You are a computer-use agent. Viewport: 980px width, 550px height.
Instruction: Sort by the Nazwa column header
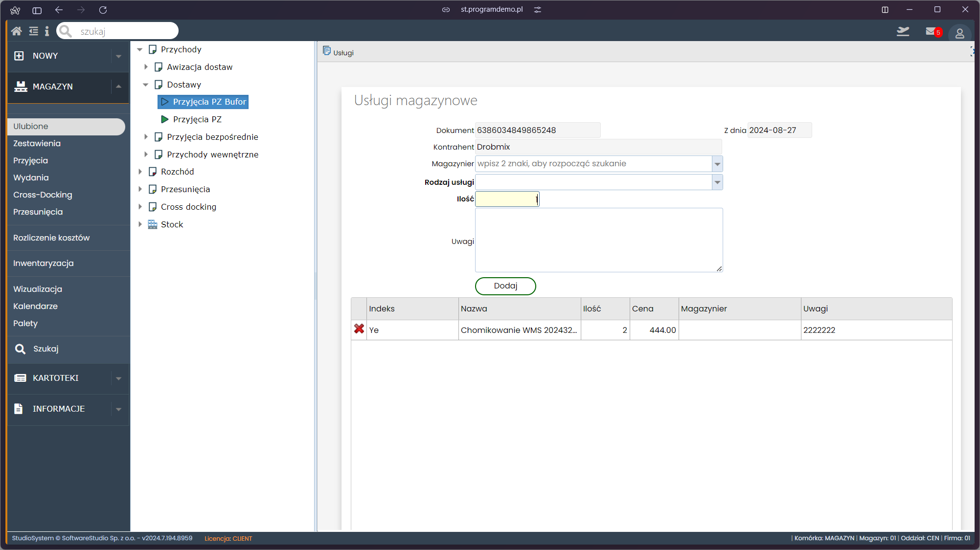(x=520, y=308)
